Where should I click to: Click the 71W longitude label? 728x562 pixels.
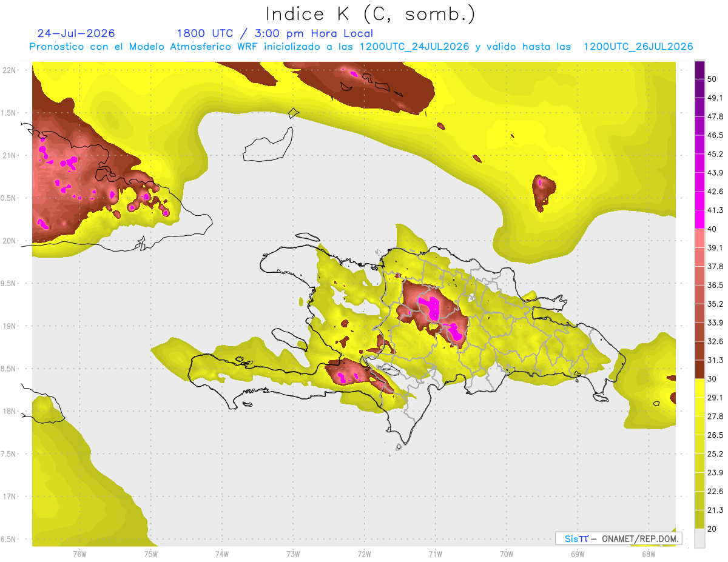coord(435,554)
